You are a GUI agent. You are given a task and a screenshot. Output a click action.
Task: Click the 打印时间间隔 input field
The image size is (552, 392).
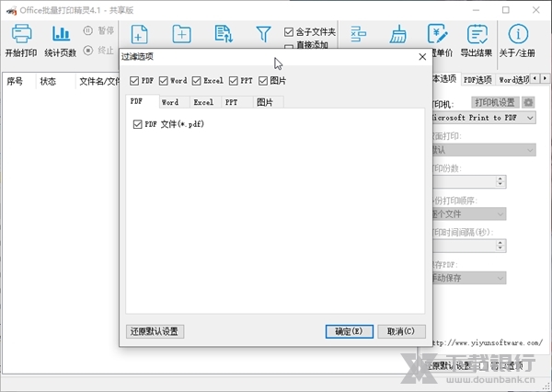[x=464, y=246]
